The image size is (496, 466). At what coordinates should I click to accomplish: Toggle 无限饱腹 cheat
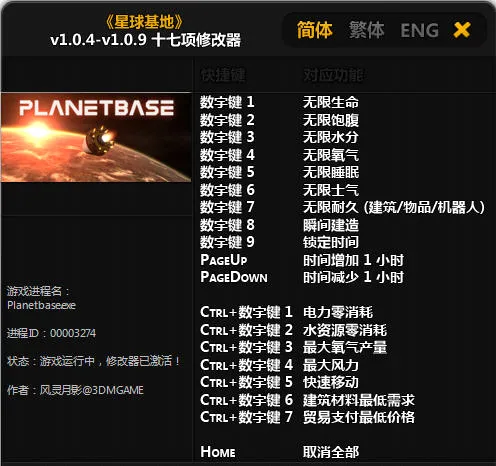point(331,120)
